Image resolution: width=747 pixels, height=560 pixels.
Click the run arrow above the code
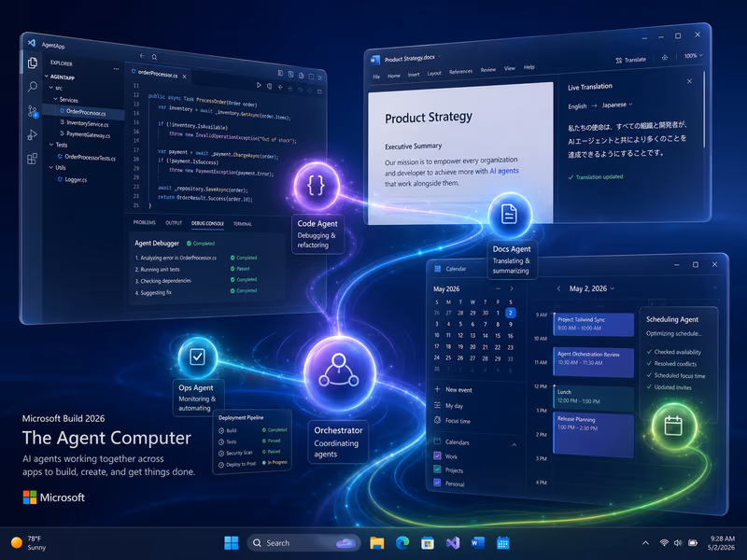pyautogui.click(x=259, y=85)
